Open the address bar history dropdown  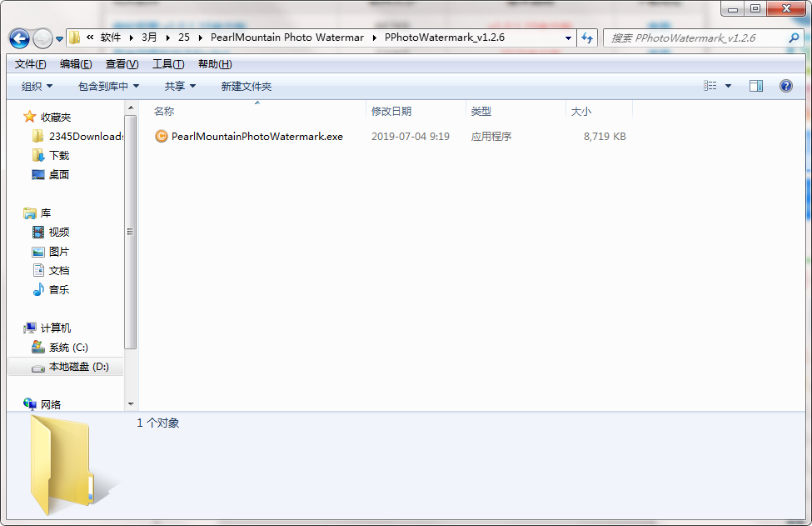pyautogui.click(x=568, y=38)
